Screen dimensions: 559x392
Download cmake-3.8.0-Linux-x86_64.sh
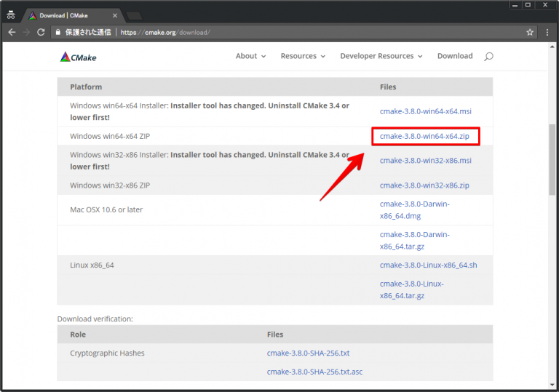coord(428,265)
